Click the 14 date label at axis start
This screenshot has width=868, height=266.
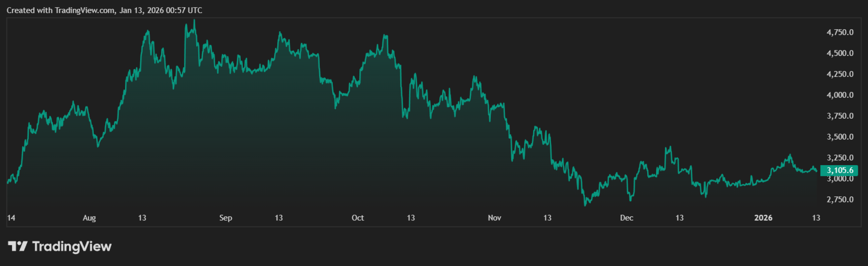(x=11, y=218)
